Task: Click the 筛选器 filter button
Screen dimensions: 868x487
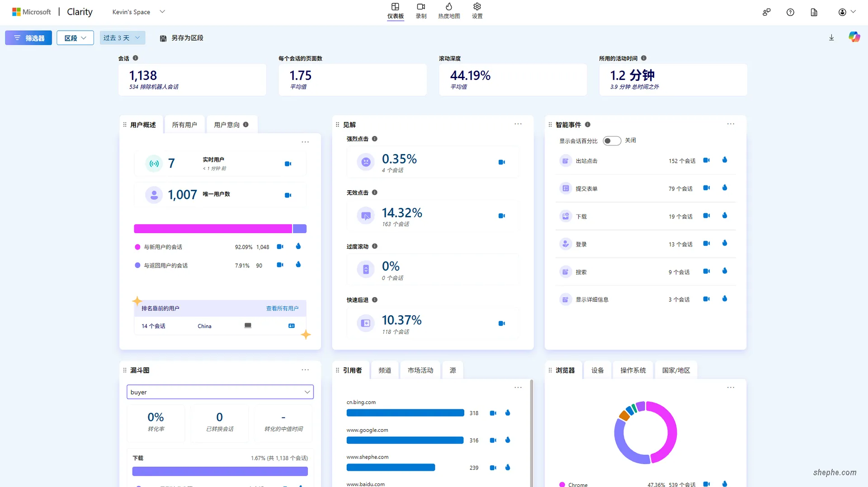Action: 28,38
